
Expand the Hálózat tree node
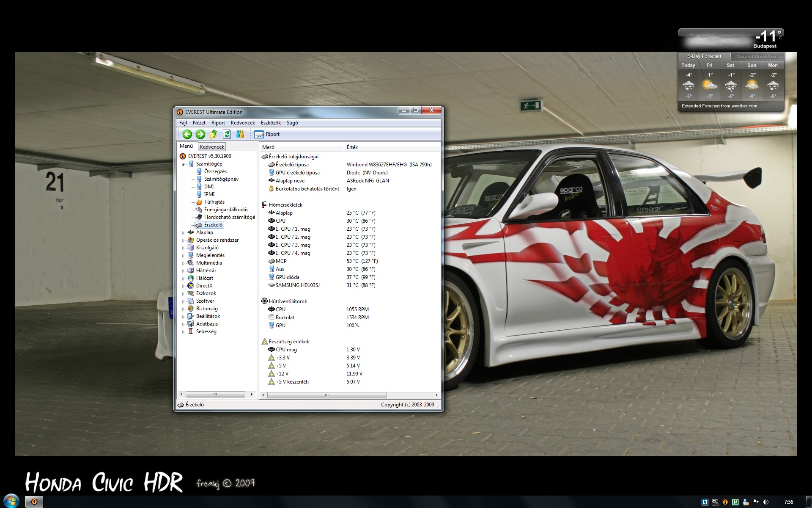pos(184,279)
